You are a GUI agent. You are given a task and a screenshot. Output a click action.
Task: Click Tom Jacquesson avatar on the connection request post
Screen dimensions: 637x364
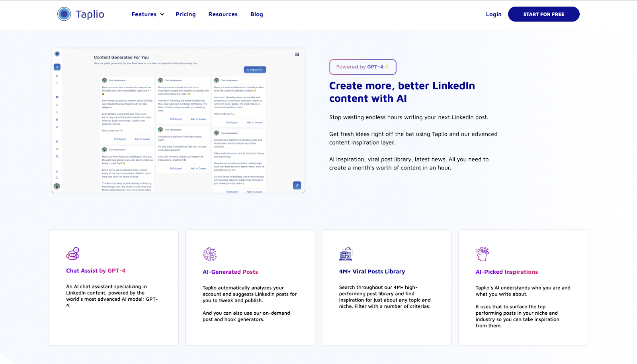[x=104, y=80]
